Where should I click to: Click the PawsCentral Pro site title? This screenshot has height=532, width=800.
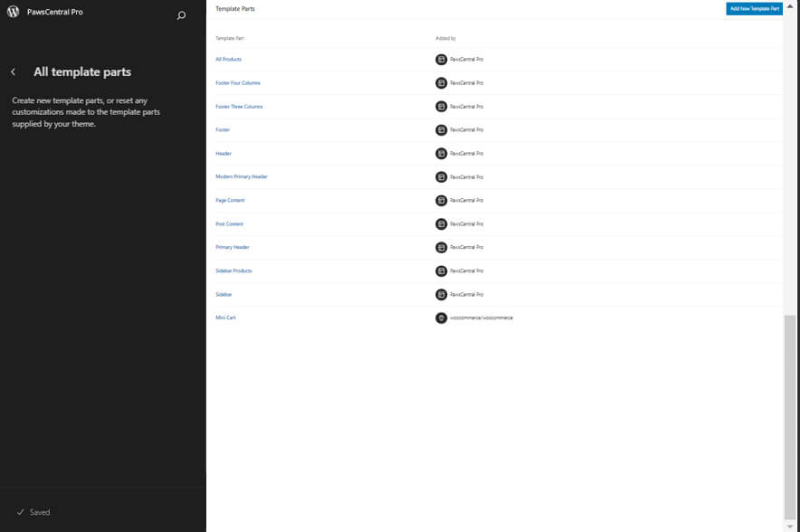(x=55, y=13)
